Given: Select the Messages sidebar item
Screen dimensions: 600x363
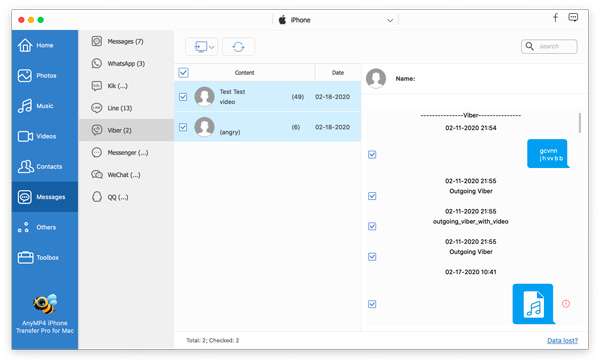Looking at the screenshot, I should [44, 197].
